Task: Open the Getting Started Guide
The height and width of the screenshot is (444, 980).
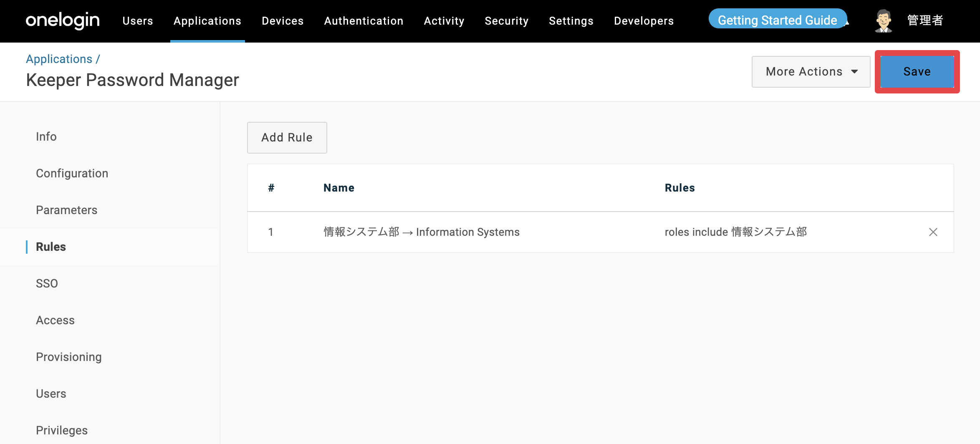Action: (778, 19)
